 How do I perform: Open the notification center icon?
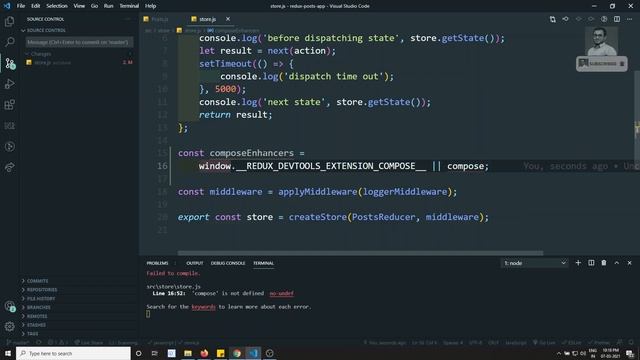[630, 353]
